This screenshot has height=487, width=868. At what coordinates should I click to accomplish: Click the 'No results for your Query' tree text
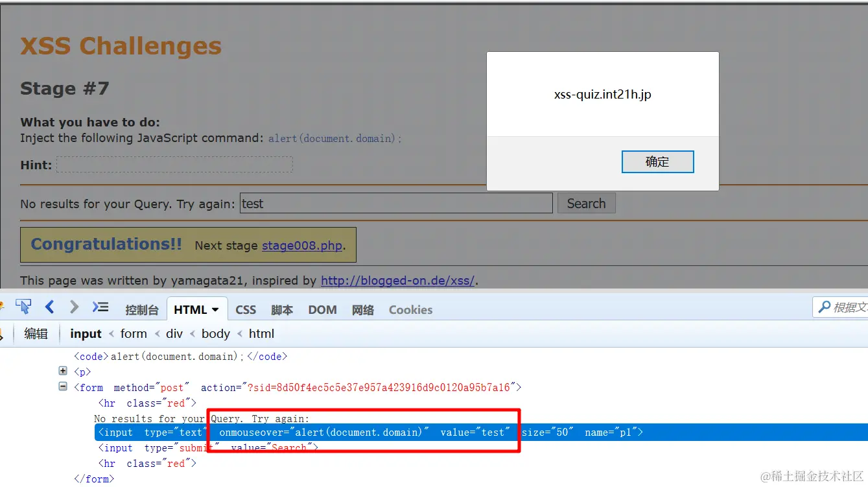tap(202, 418)
